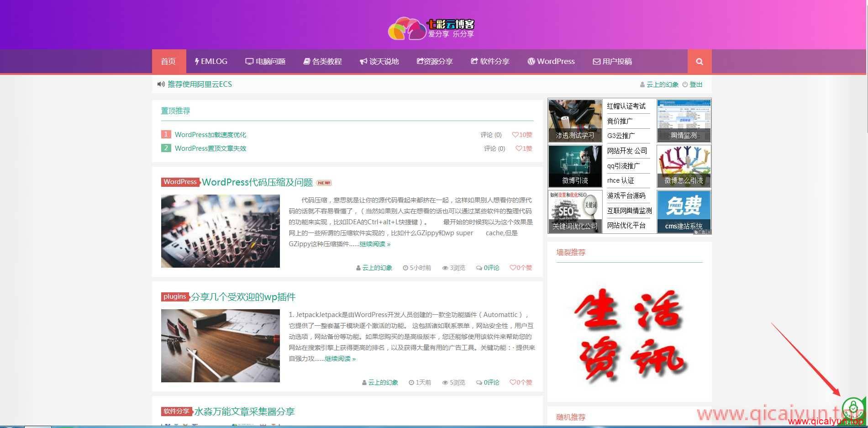Click 继续阅读 link in first article

point(374,244)
